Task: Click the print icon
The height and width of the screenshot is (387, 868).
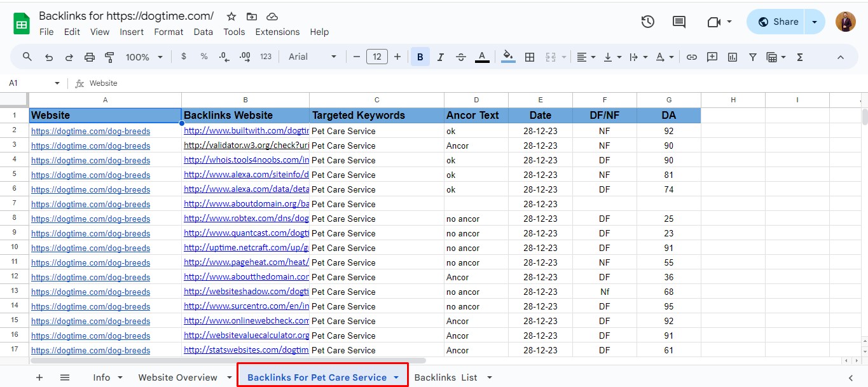Action: [x=89, y=57]
